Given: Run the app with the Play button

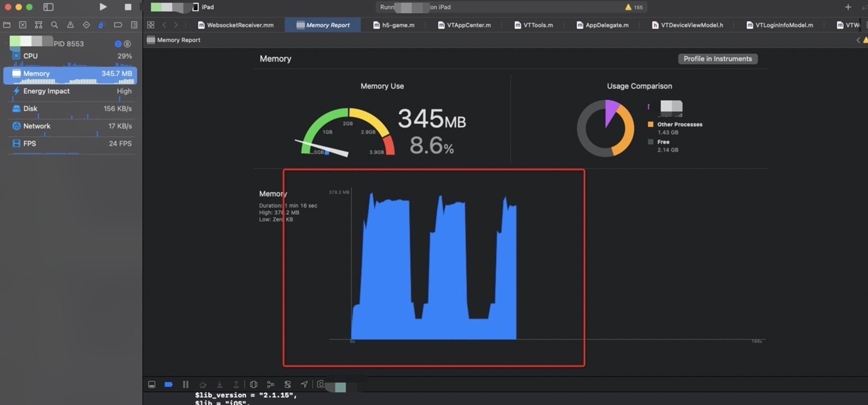Looking at the screenshot, I should [x=103, y=7].
